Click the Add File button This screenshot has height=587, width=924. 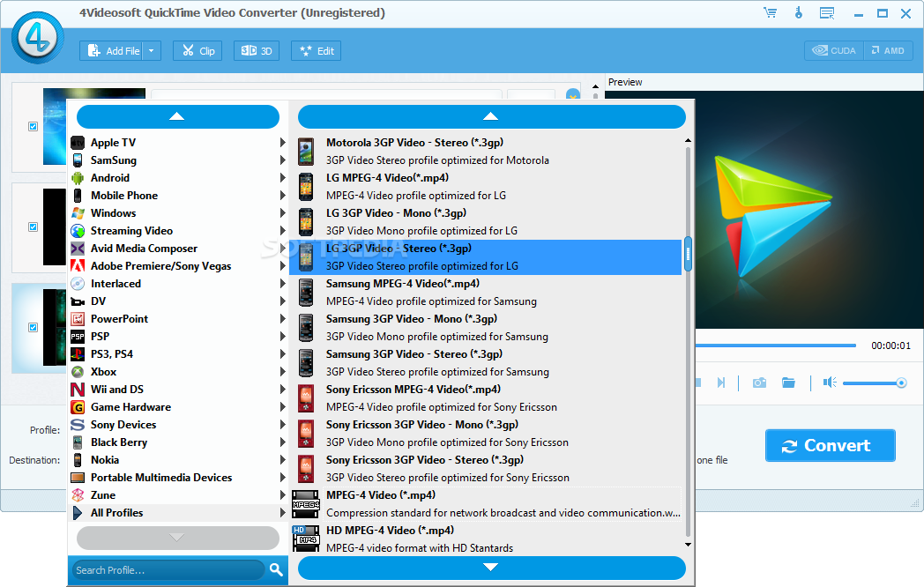pos(113,51)
